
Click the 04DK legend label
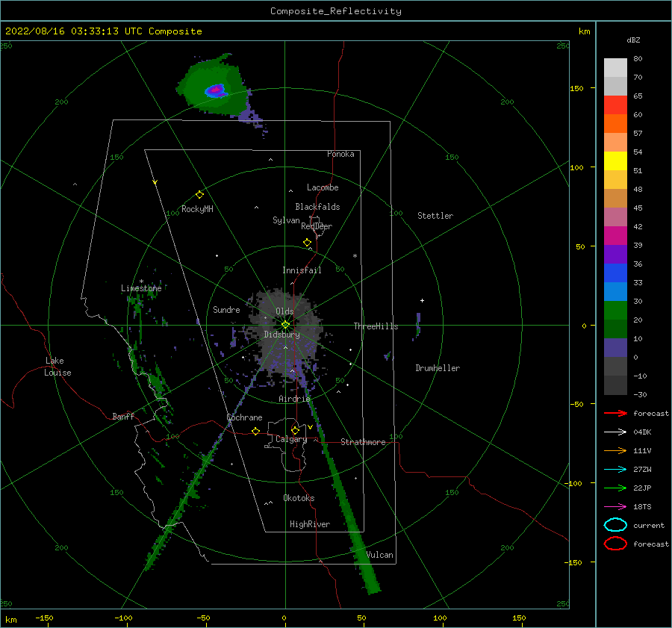642,432
